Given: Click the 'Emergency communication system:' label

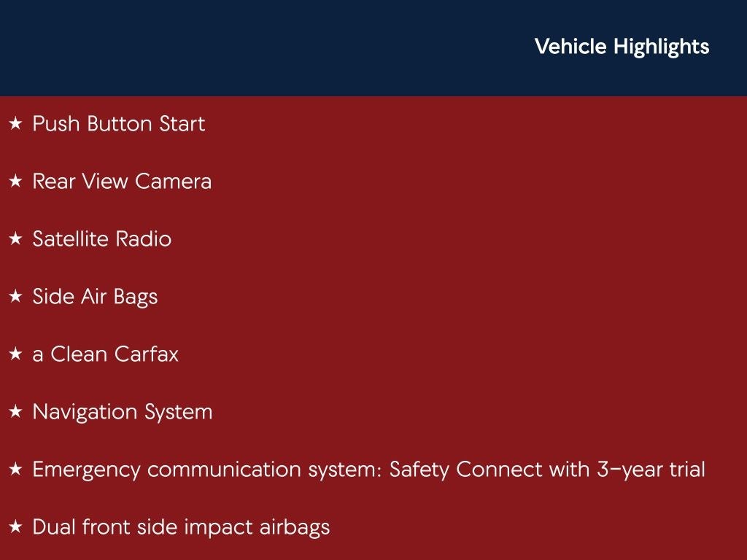Looking at the screenshot, I should point(207,470).
